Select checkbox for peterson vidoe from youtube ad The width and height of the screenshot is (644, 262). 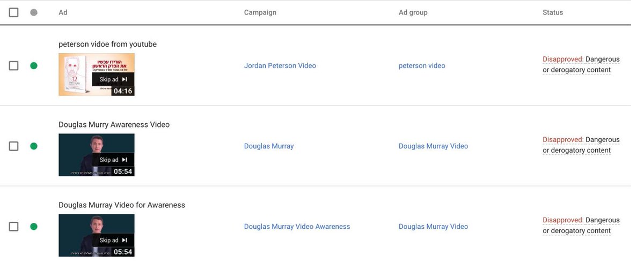point(14,66)
